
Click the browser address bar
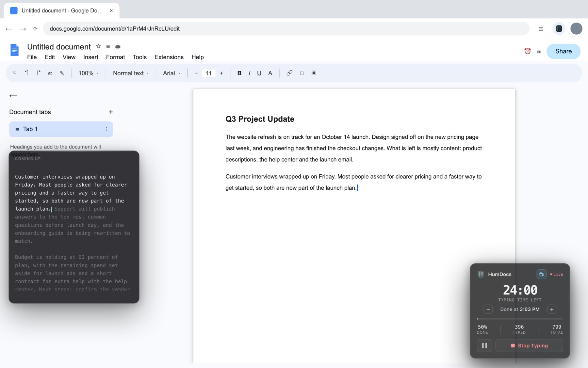pyautogui.click(x=286, y=28)
